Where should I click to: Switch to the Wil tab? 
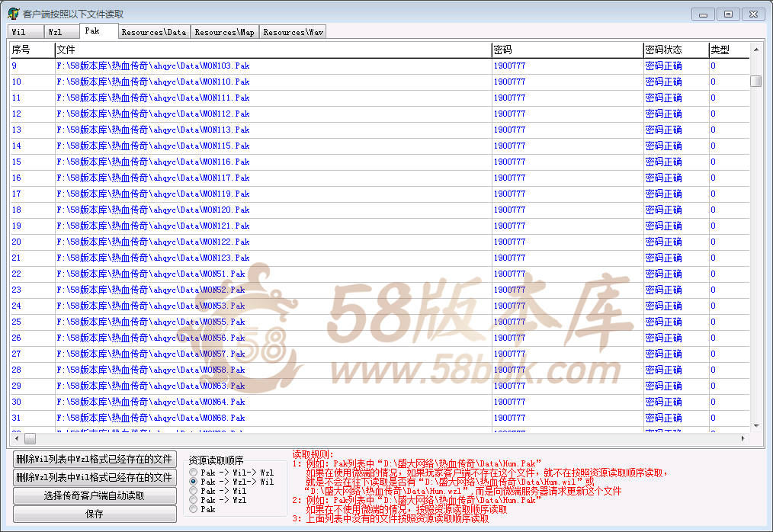26,32
